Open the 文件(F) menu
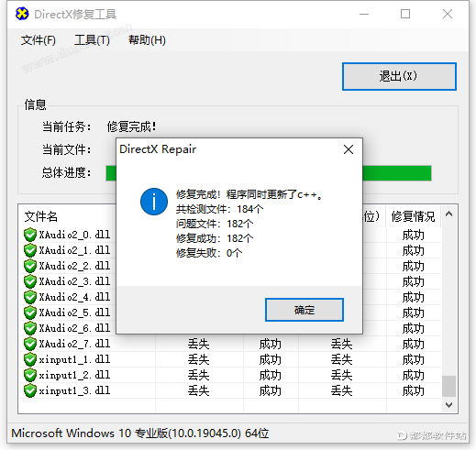Viewport: 476px width, 450px height. tap(39, 40)
